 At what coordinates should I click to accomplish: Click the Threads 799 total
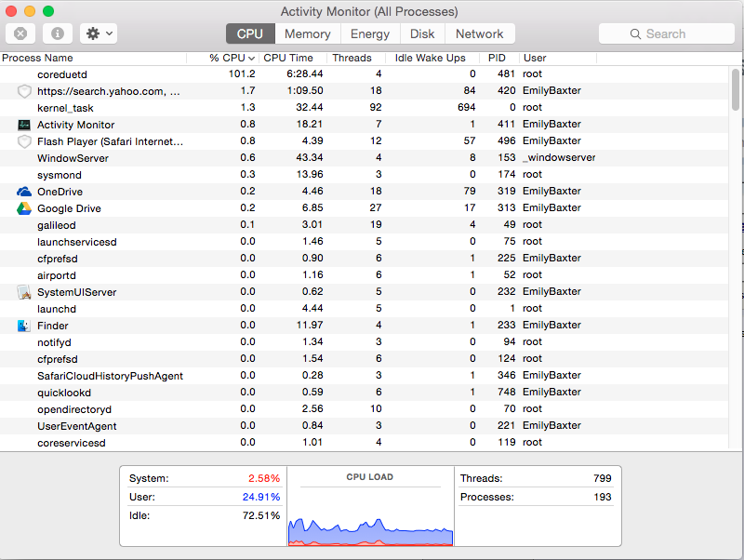tap(536, 478)
